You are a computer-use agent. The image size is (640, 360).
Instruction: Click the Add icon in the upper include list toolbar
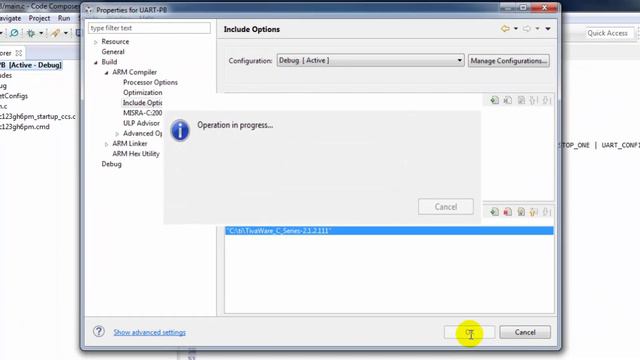point(494,100)
